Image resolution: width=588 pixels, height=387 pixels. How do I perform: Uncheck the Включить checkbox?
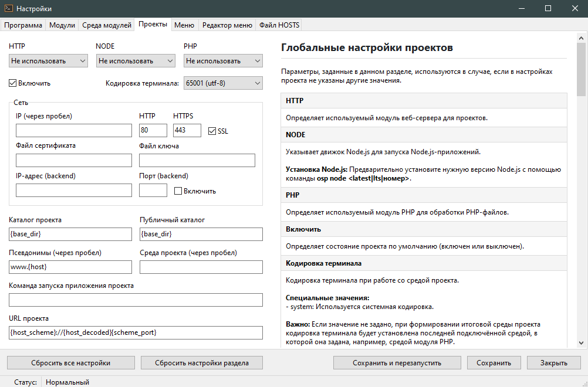coord(12,83)
